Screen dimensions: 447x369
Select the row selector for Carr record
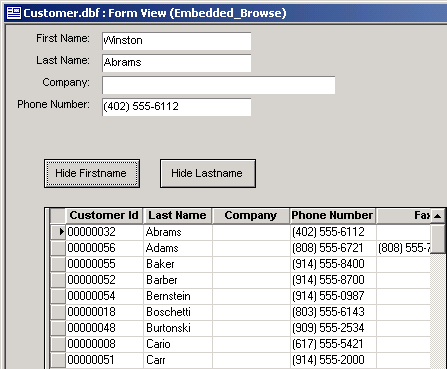click(x=58, y=360)
